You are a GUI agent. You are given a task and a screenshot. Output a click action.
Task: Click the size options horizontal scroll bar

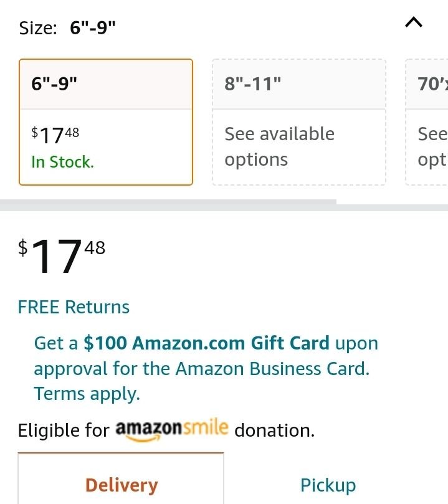pos(168,202)
